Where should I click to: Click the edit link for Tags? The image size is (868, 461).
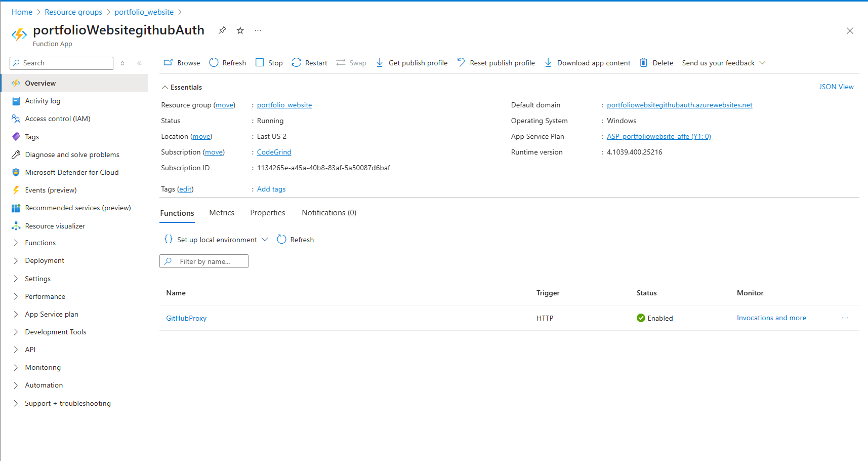185,189
